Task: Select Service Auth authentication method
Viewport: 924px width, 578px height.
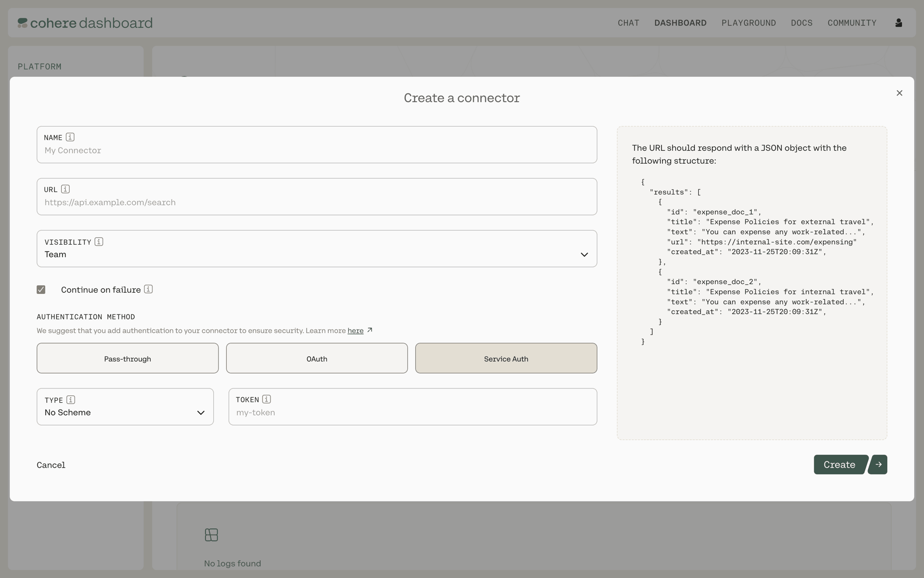Action: coord(506,358)
